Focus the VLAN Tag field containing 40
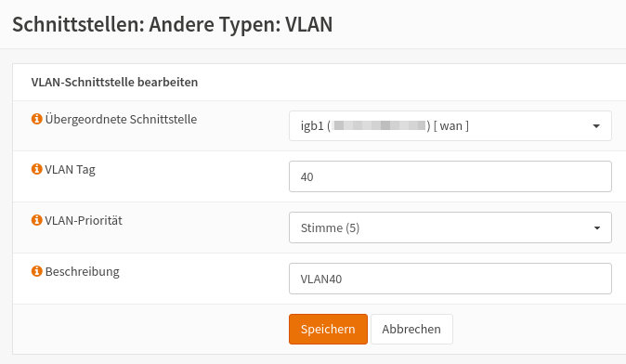Viewport: 626px width, 364px height. coord(450,176)
